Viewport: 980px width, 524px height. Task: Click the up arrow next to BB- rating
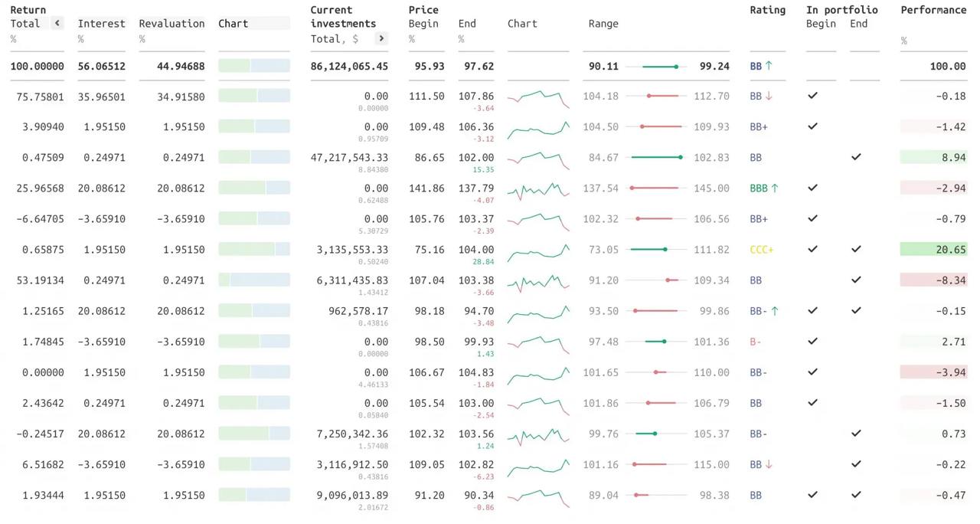[x=775, y=311]
